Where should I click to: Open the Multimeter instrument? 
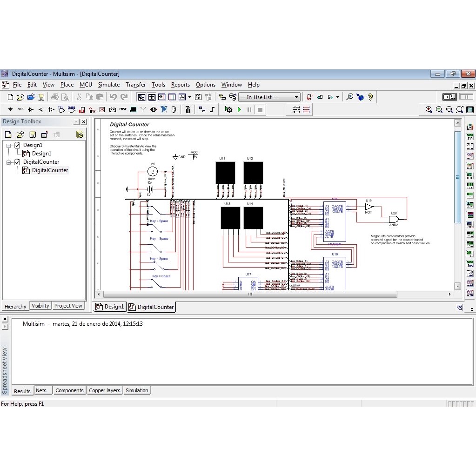pyautogui.click(x=469, y=136)
